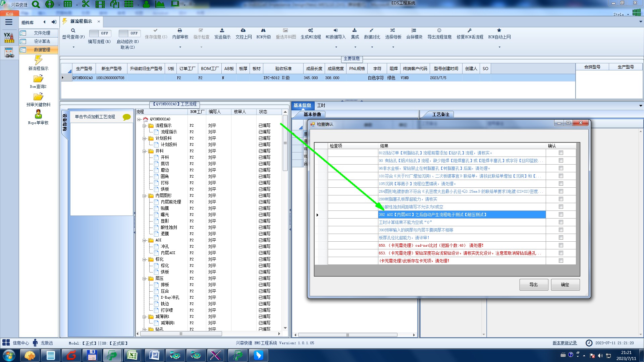Check confirm box for row 96非水金板

click(x=561, y=168)
